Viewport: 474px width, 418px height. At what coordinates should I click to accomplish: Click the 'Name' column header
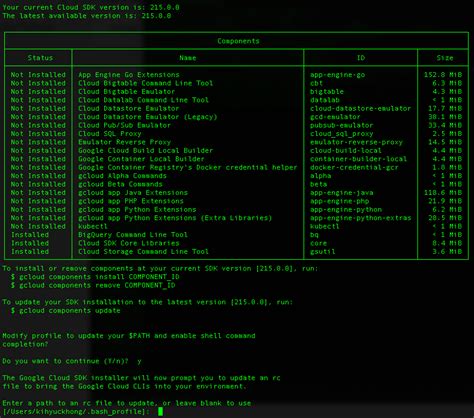(188, 58)
